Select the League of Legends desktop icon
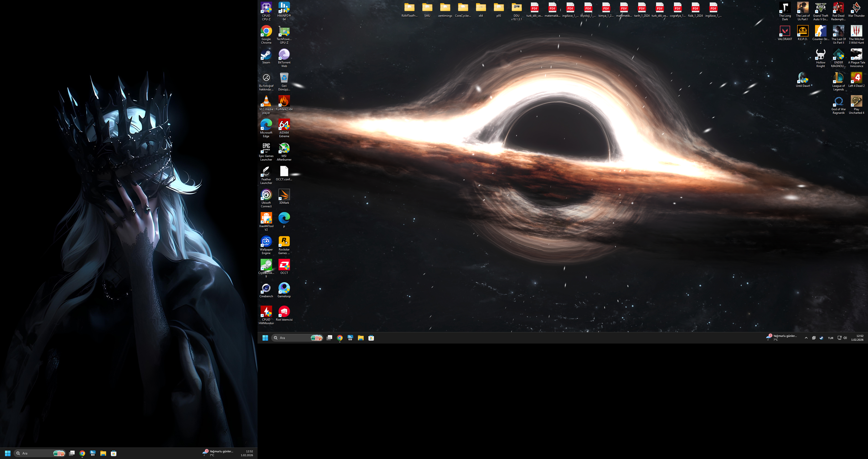868x459 pixels. pos(838,82)
